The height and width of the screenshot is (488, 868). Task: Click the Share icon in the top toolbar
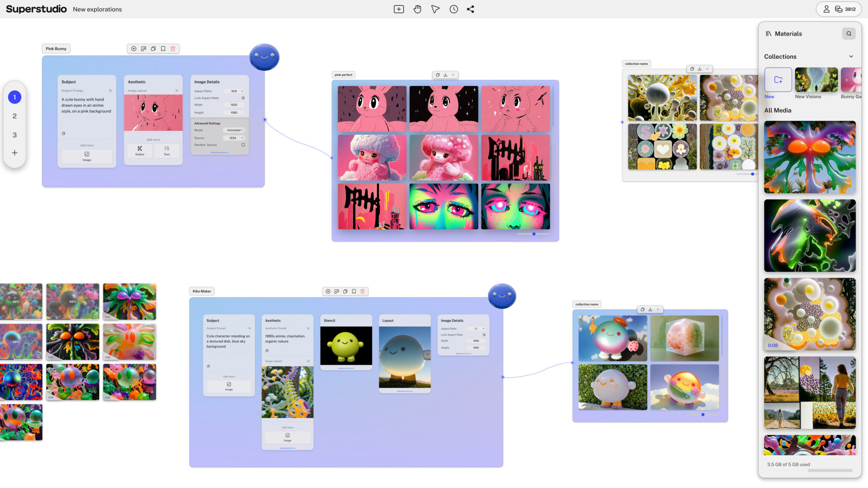(470, 9)
